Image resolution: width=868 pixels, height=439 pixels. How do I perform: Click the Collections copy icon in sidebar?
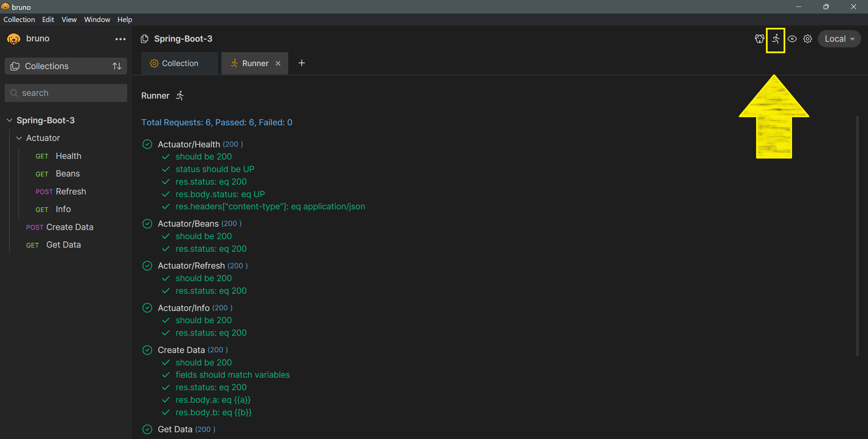click(x=15, y=66)
